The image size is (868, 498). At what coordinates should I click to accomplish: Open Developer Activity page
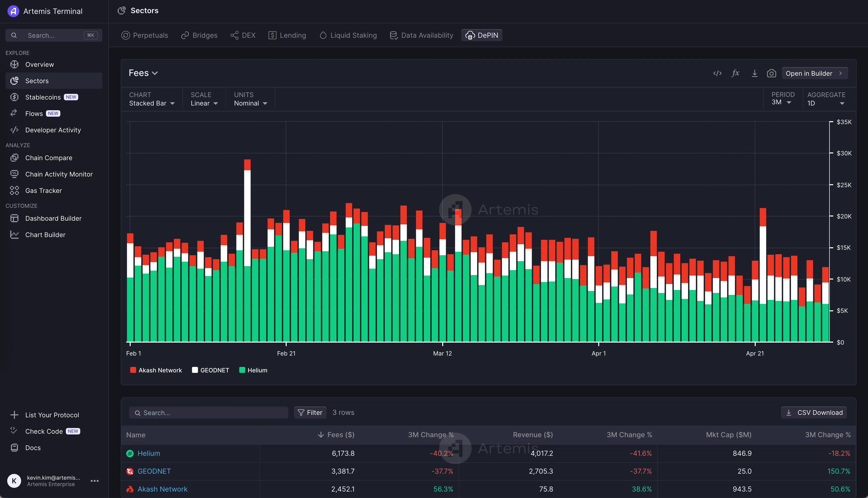[x=53, y=130]
